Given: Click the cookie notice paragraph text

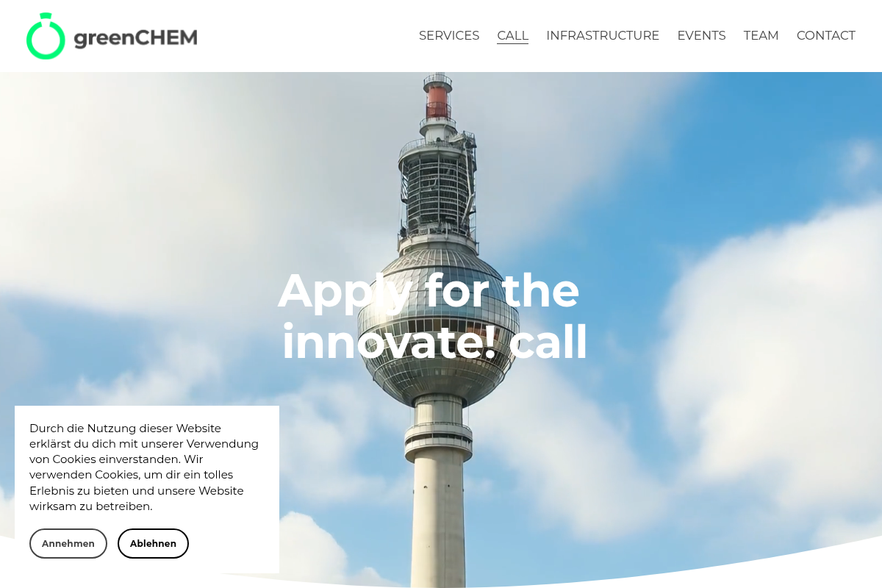Looking at the screenshot, I should [x=144, y=467].
